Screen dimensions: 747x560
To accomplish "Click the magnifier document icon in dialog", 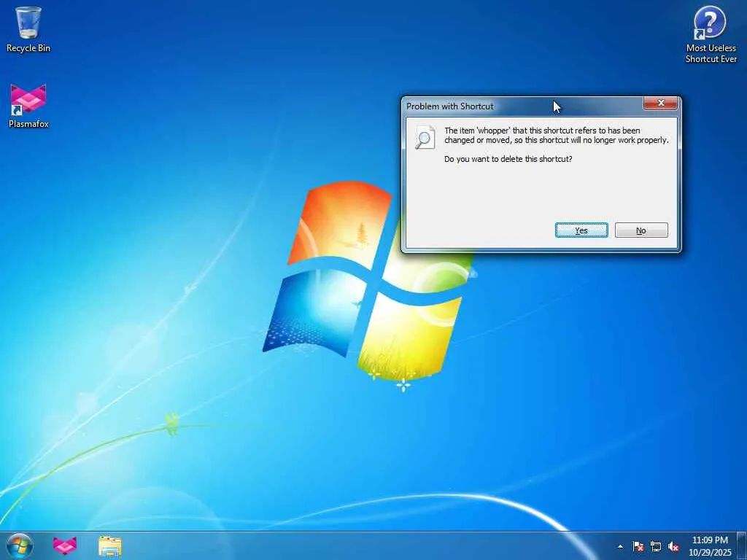I will click(x=425, y=138).
